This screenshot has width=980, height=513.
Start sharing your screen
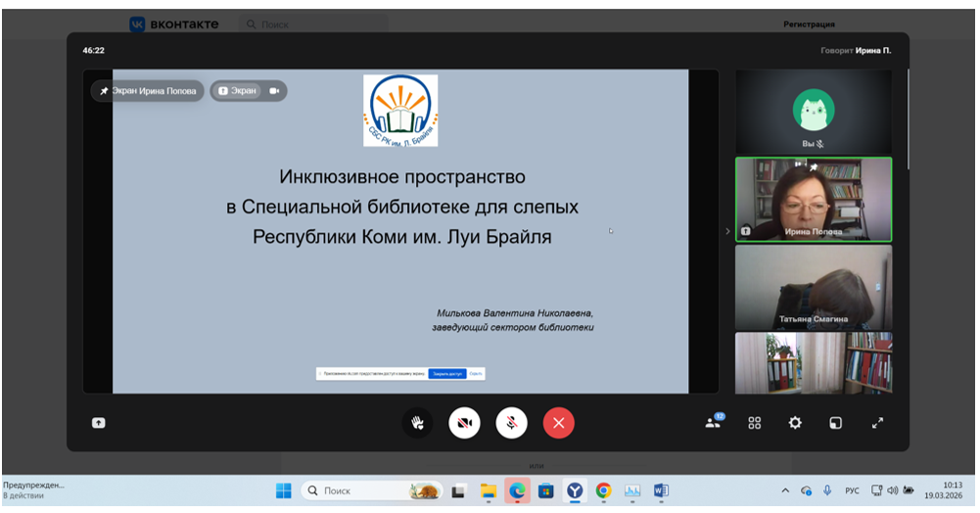[99, 423]
